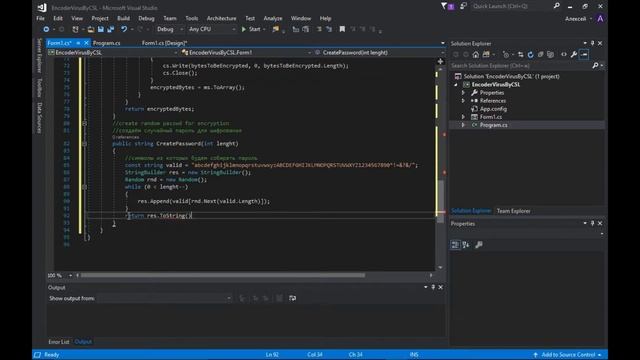Viewport: 640px width, 360px height.
Task: Toggle Word Wrap icon in Output panel
Action: (292, 298)
